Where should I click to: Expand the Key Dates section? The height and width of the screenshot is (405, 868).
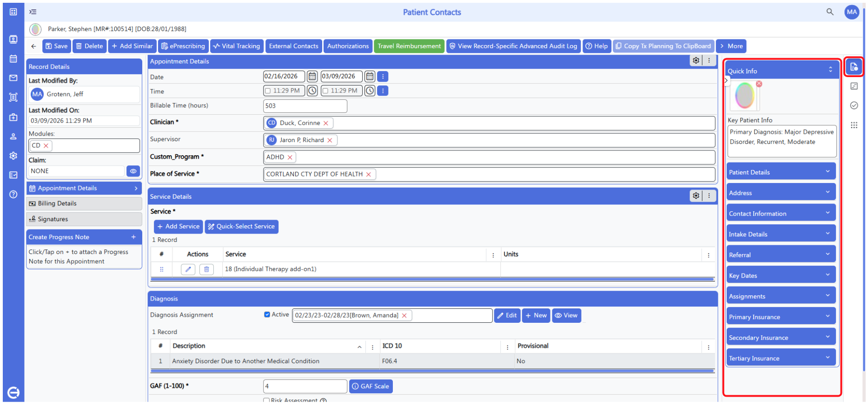click(x=781, y=275)
